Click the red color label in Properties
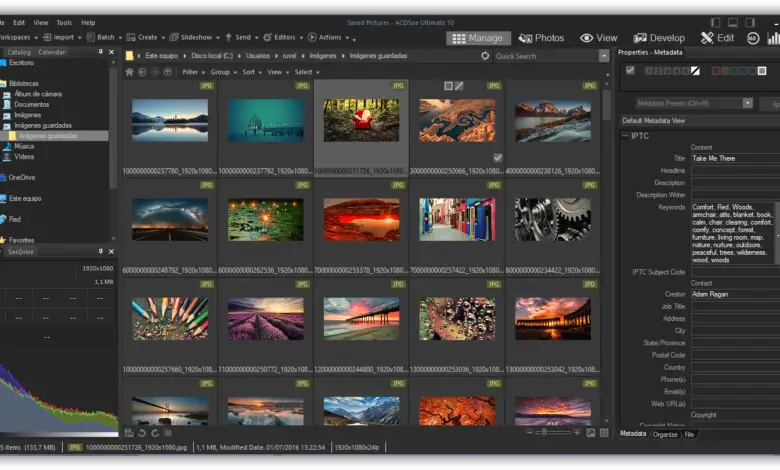The image size is (780, 470). point(718,71)
